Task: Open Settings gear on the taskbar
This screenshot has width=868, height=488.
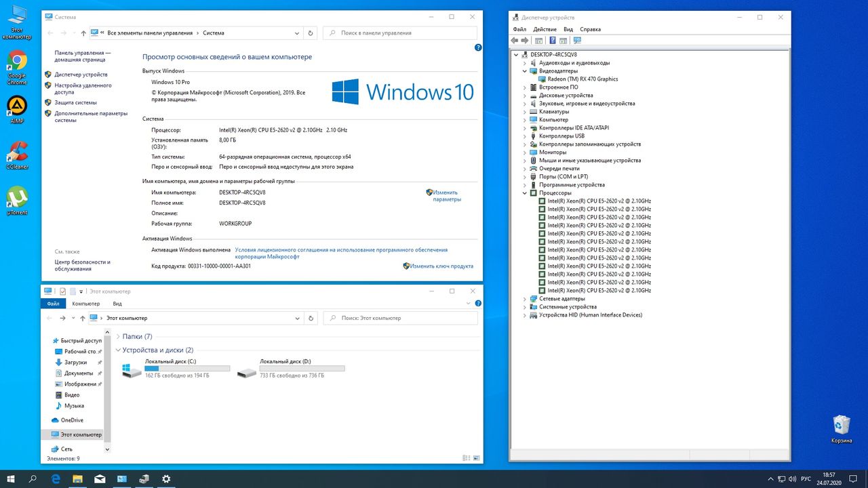Action: coord(166,479)
